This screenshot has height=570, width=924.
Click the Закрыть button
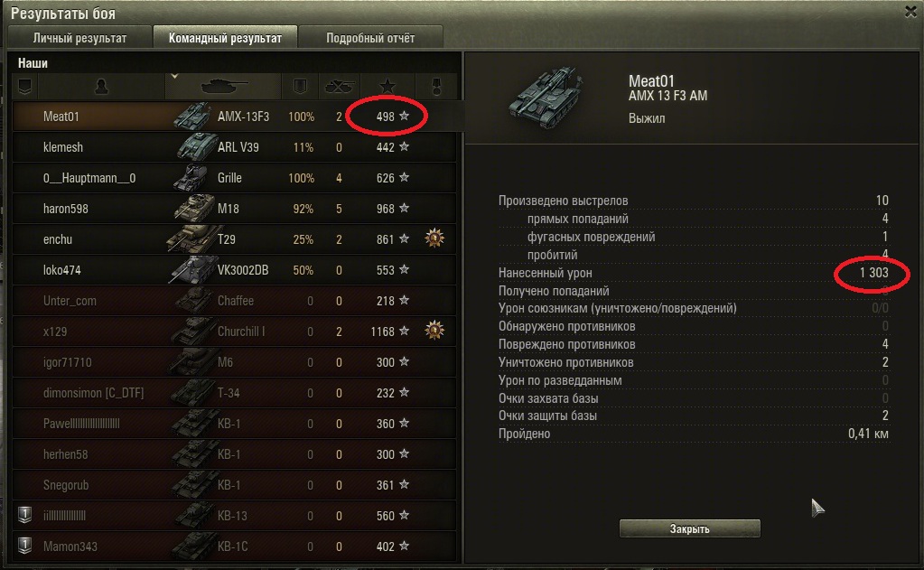[x=689, y=528]
